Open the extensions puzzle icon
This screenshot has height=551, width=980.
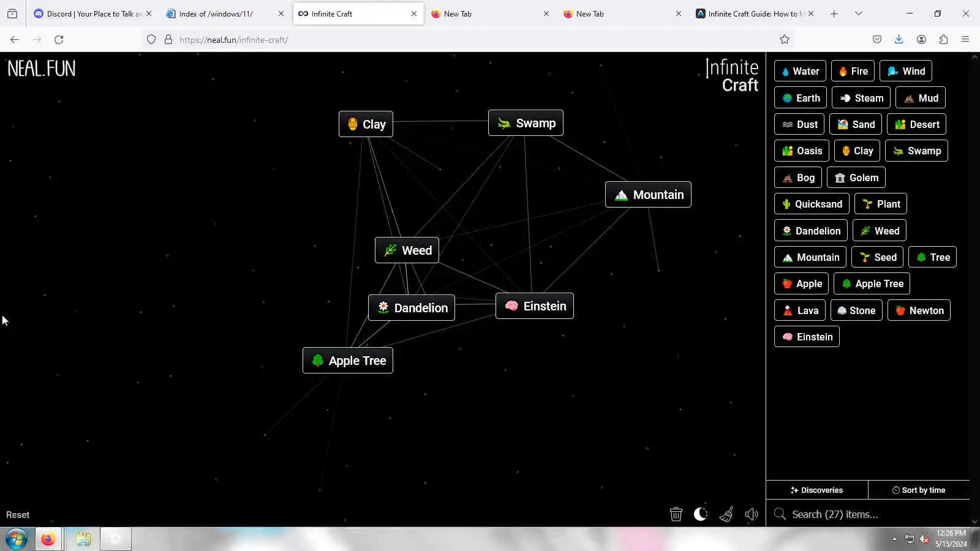click(943, 40)
